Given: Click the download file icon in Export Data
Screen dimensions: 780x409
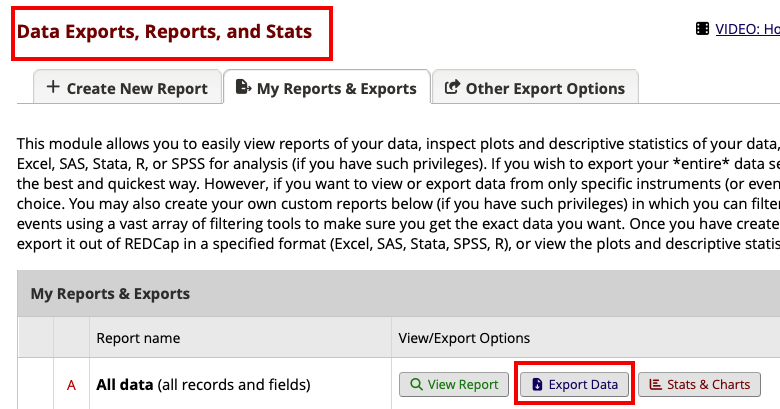Looking at the screenshot, I should pyautogui.click(x=537, y=384).
